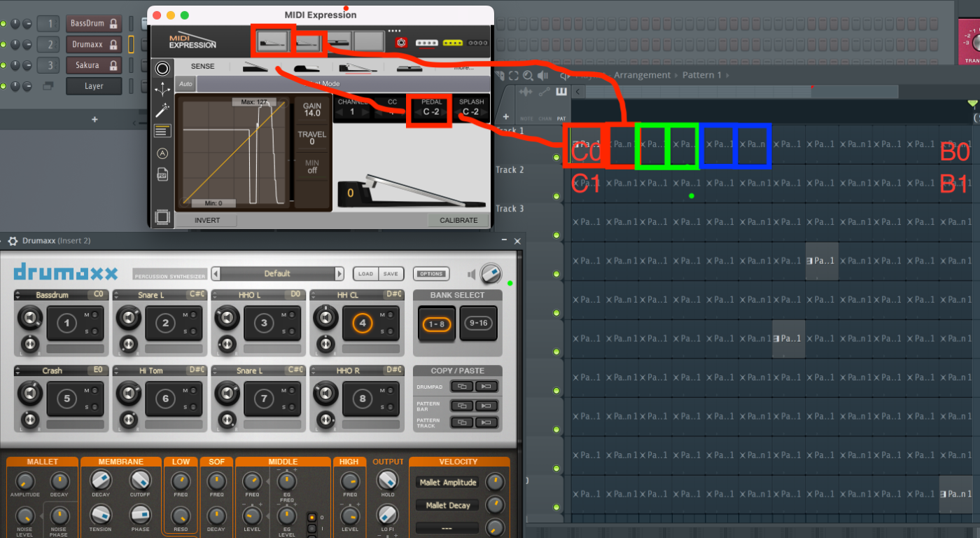980x538 pixels.
Task: Select the Layer channel button
Action: [x=94, y=86]
